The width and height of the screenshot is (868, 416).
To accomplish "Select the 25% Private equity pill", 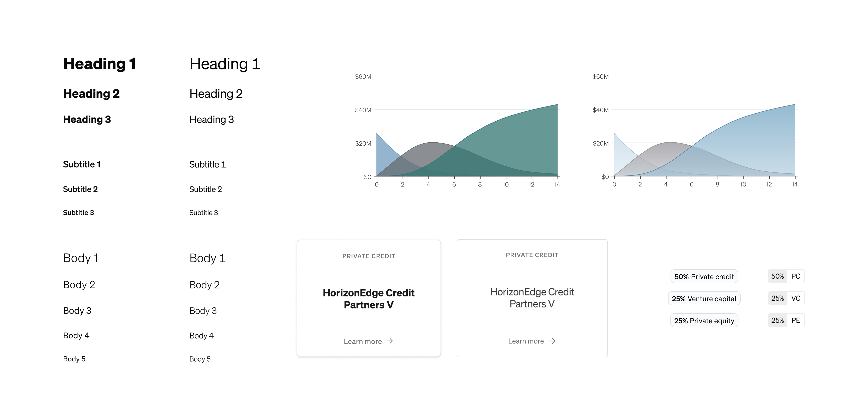I will click(704, 321).
